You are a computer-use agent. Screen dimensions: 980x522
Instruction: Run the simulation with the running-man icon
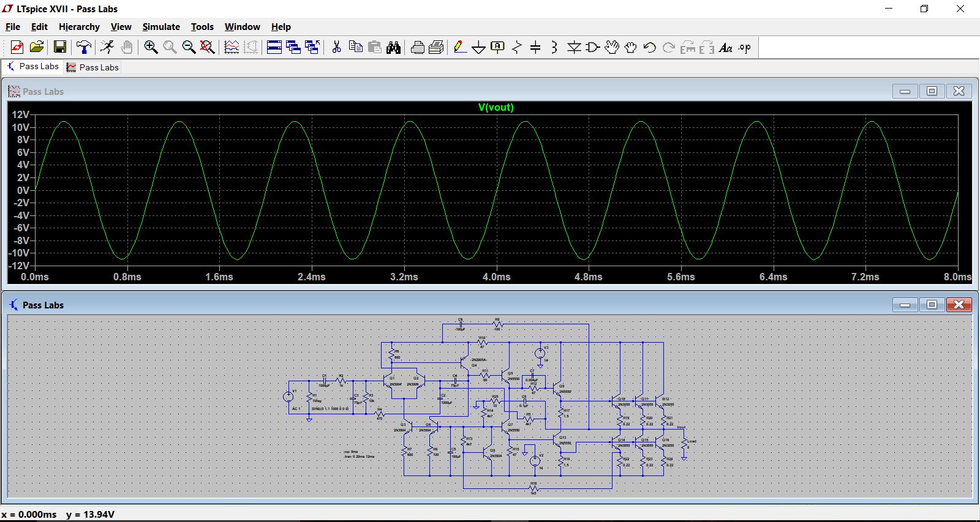pos(107,47)
